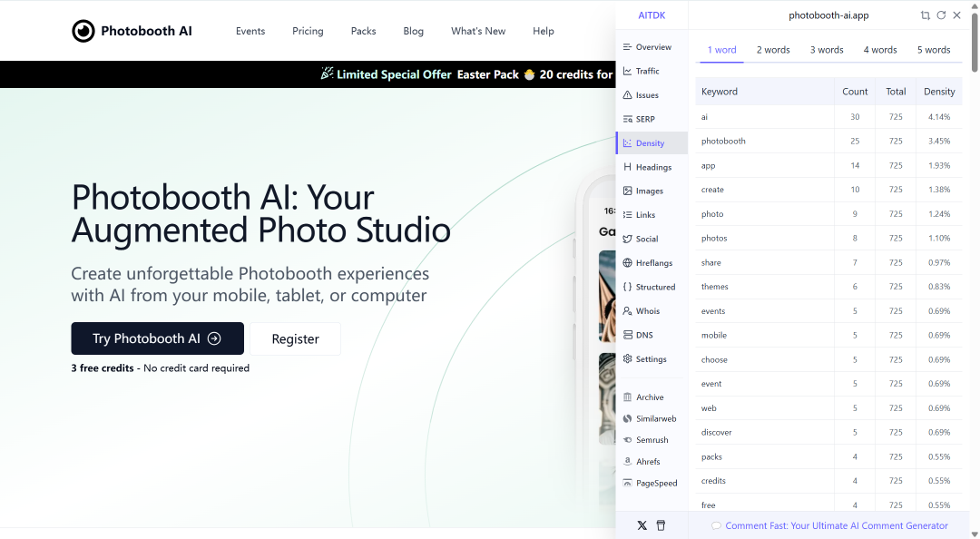
Task: Click the phone mockup gallery thumbnail
Action: (607, 296)
